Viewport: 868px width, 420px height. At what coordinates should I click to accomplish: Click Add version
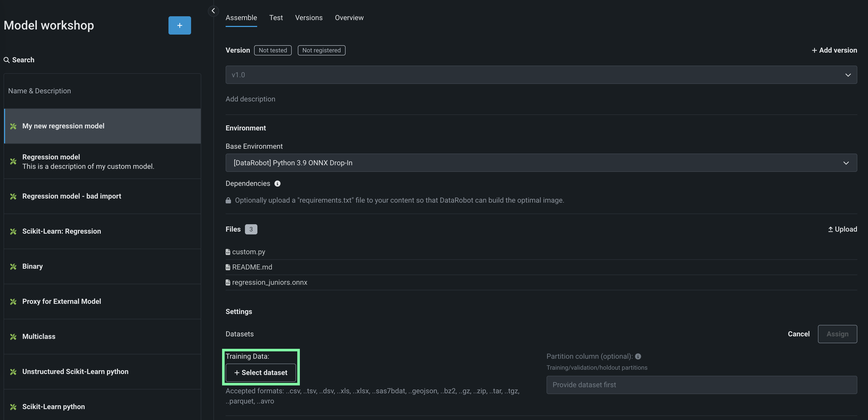point(834,50)
